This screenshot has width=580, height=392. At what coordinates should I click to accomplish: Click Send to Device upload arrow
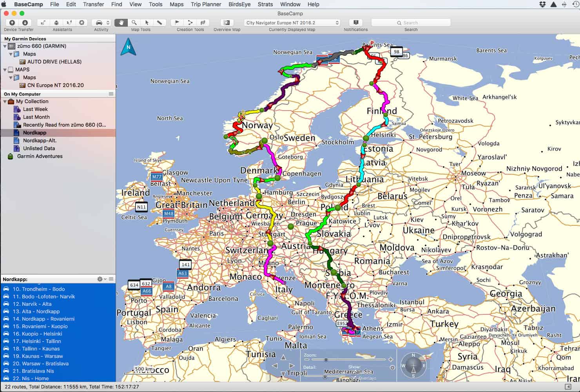(x=12, y=23)
